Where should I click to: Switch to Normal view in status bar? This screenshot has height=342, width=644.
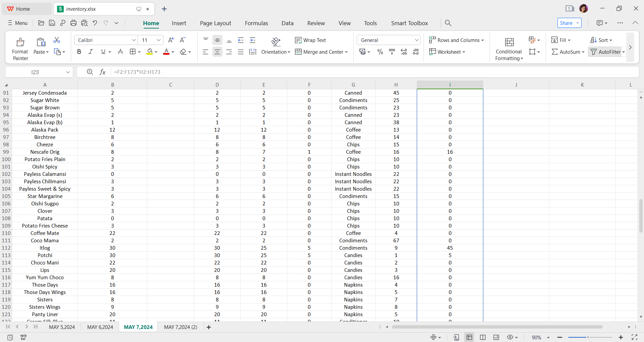pos(469,337)
